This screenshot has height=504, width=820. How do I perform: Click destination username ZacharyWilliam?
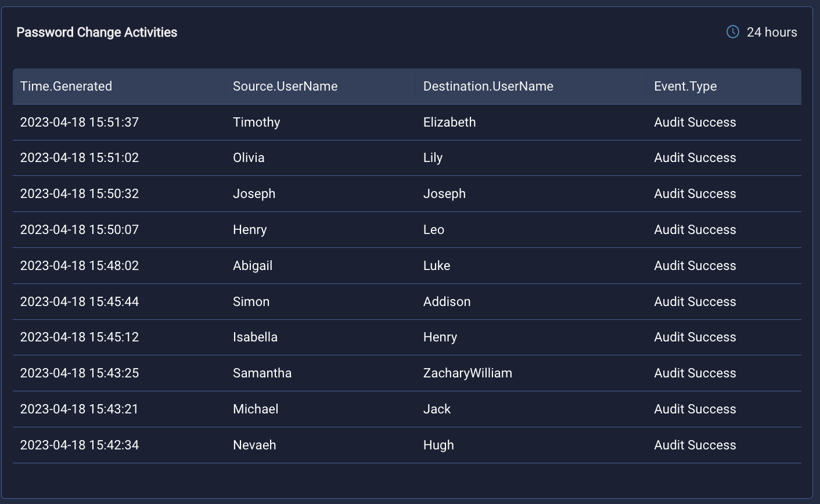(467, 373)
